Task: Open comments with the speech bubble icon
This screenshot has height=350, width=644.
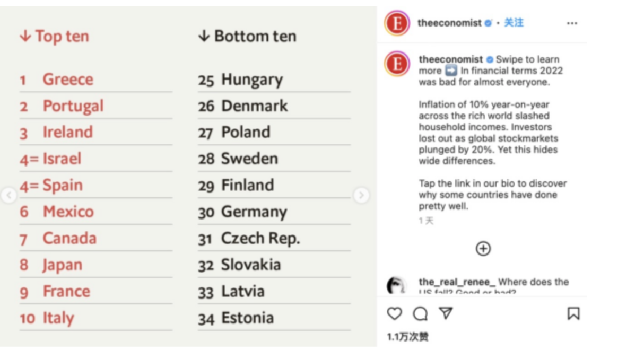Action: point(420,314)
